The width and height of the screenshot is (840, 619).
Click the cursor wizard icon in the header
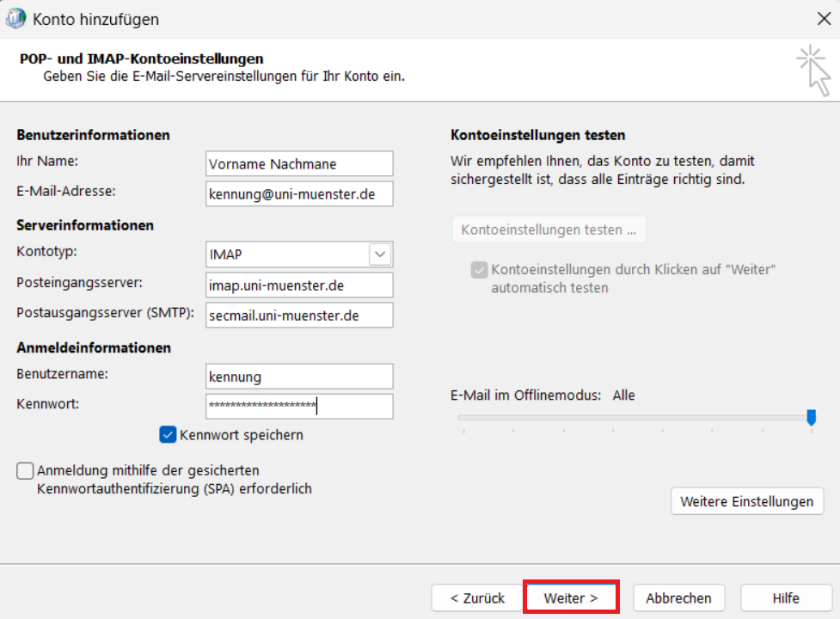(812, 70)
